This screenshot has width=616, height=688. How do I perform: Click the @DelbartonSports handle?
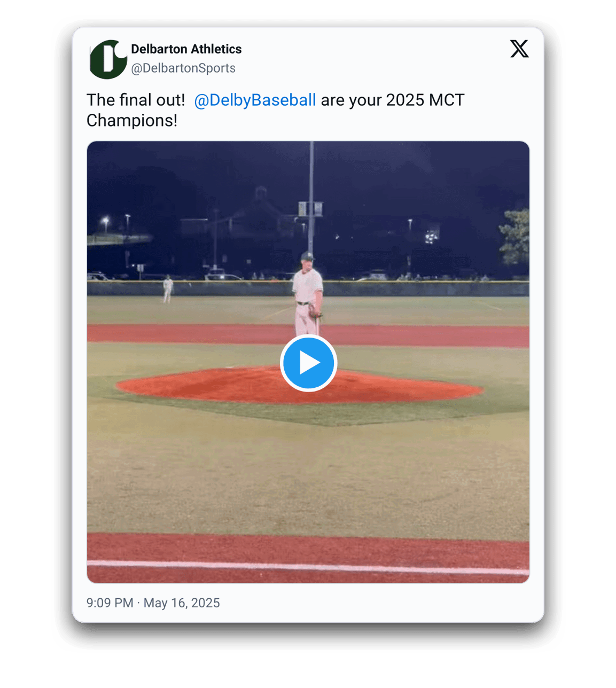(183, 68)
